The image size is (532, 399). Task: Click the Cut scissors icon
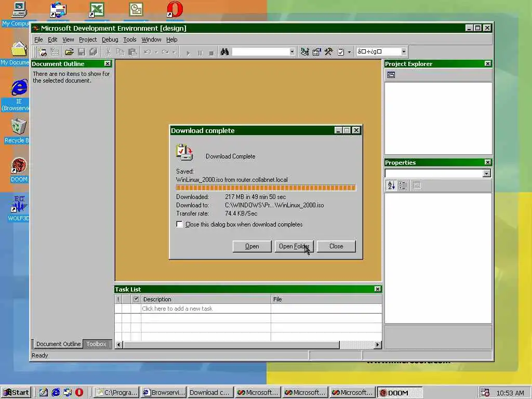coord(108,52)
